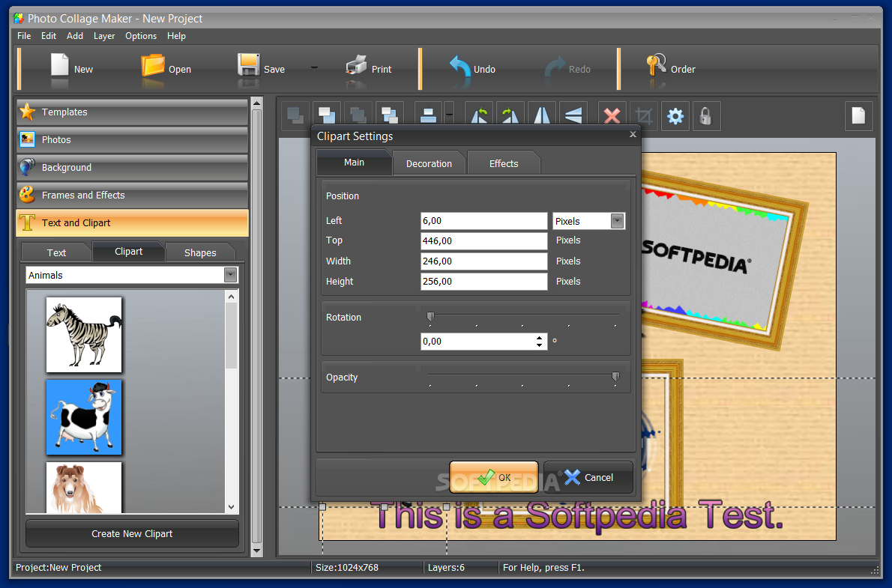Select the Text and Clipart panel

(132, 223)
